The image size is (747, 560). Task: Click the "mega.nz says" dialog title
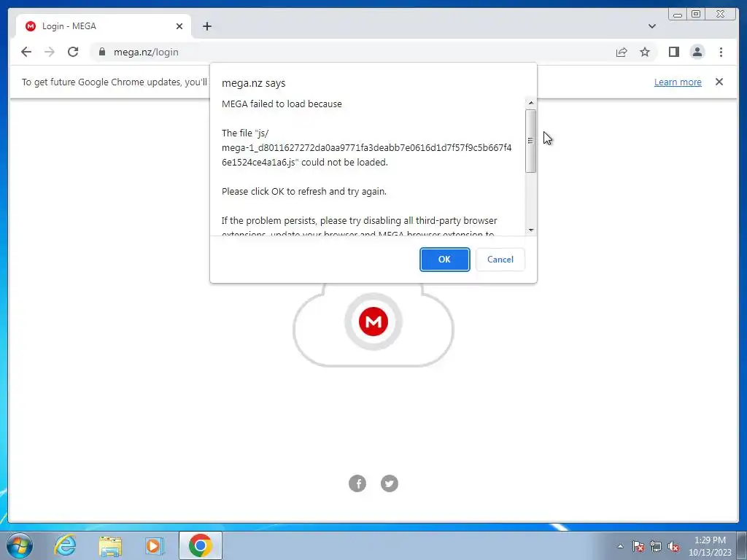[x=253, y=83]
